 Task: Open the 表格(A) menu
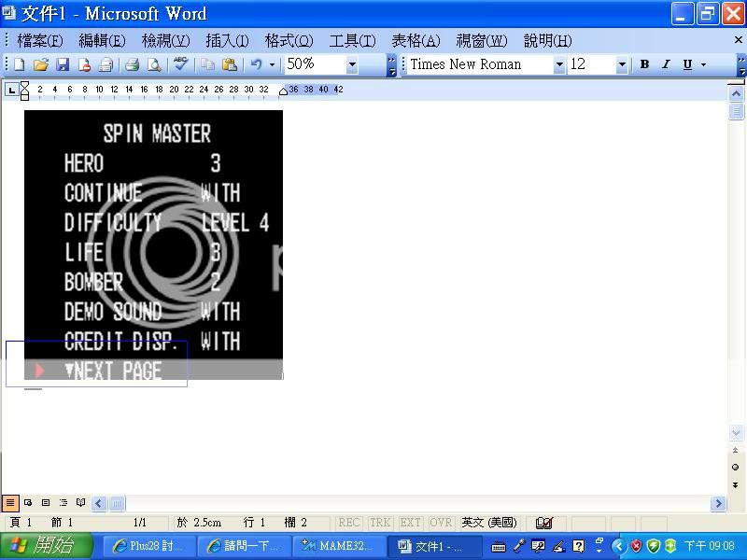click(416, 41)
